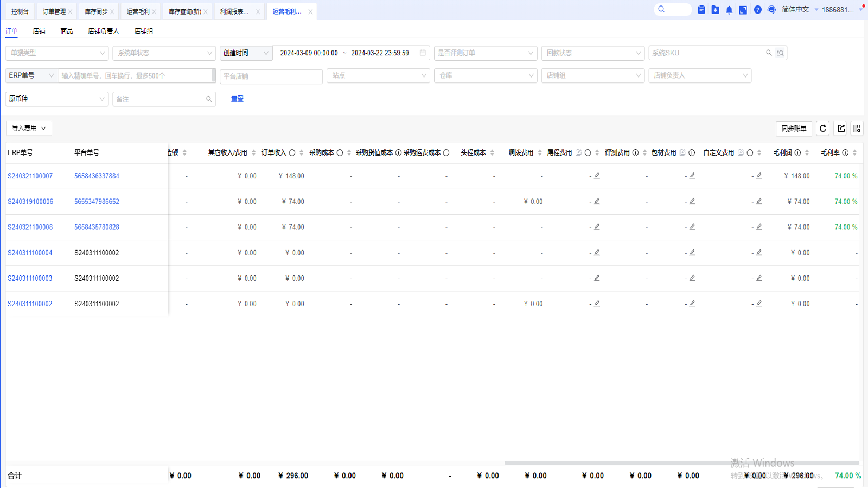Sort by 调拨费用 column
Image resolution: width=868 pixels, height=488 pixels.
coord(540,153)
